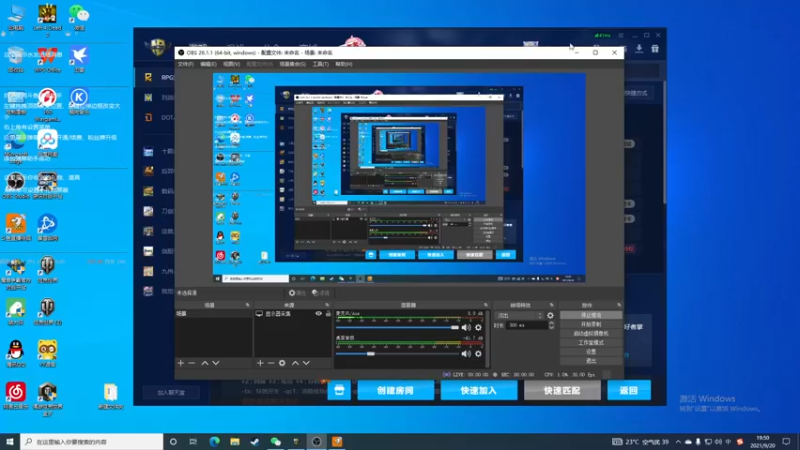Click the 快速加入 button in game platform

(479, 390)
